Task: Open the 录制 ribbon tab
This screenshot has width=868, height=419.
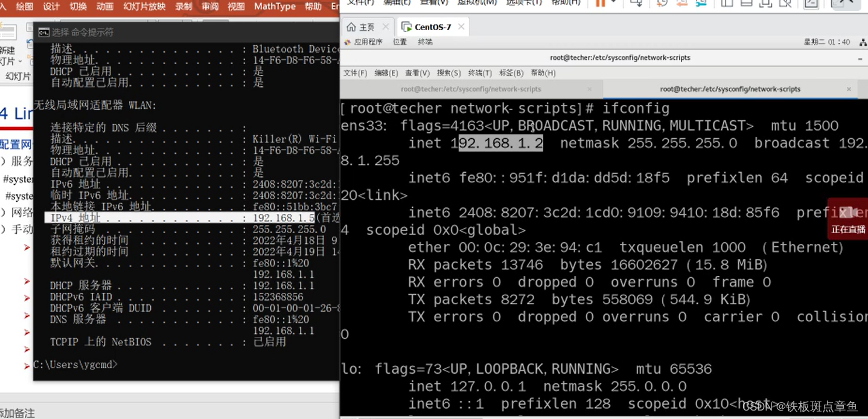Action: [x=183, y=7]
